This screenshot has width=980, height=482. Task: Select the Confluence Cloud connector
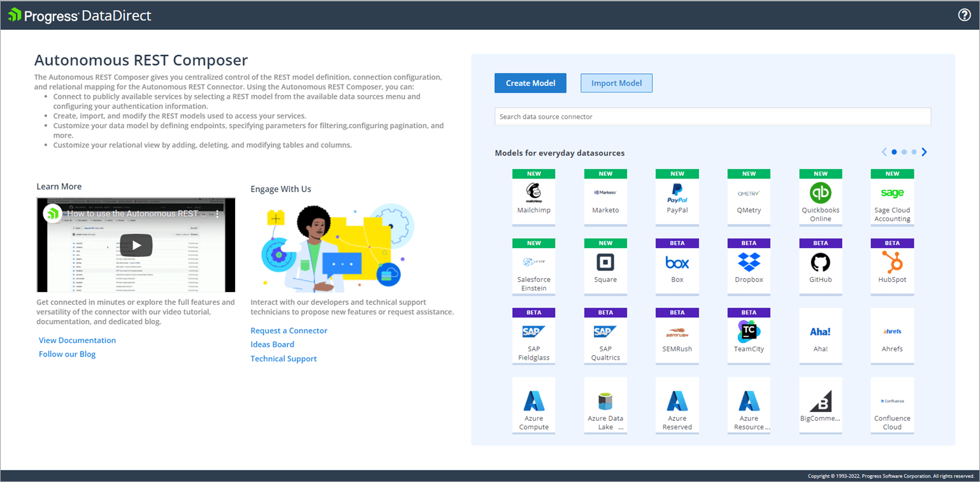[x=892, y=405]
